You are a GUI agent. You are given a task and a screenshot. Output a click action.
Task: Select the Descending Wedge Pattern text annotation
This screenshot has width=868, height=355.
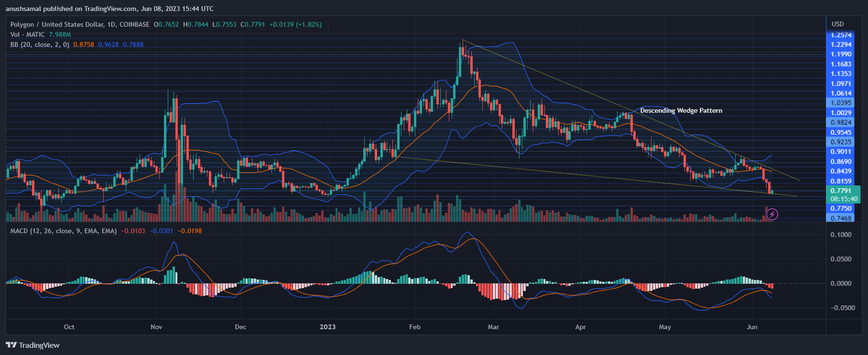[681, 110]
